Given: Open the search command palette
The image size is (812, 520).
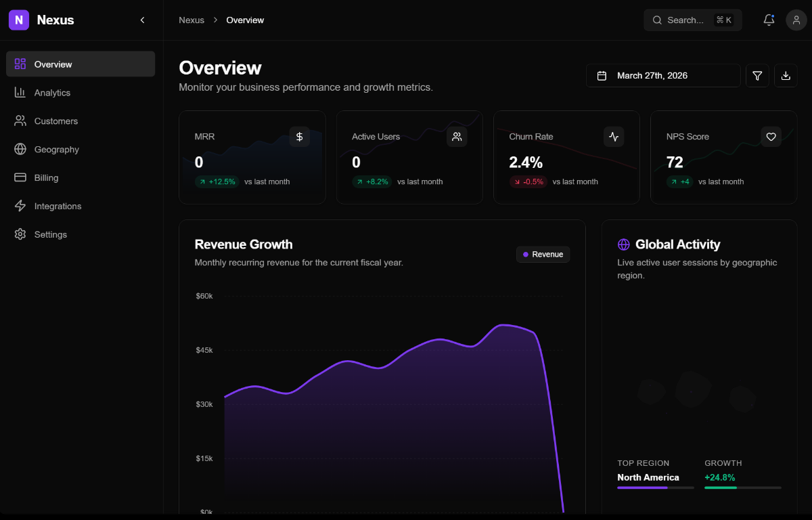Looking at the screenshot, I should point(692,20).
